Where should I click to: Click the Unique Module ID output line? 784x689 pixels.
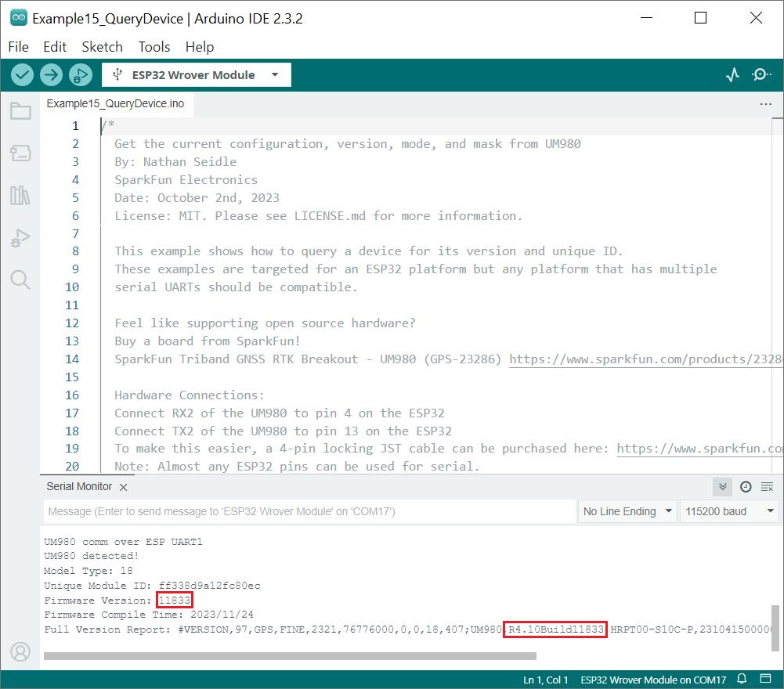[152, 586]
